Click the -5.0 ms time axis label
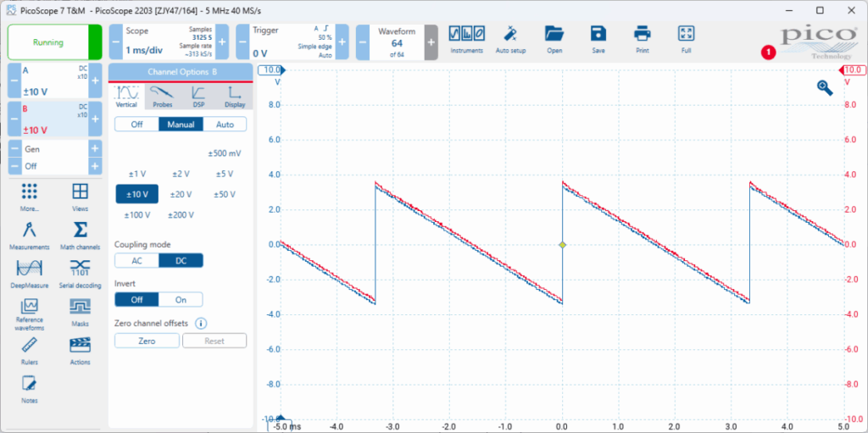The width and height of the screenshot is (868, 433). click(285, 427)
